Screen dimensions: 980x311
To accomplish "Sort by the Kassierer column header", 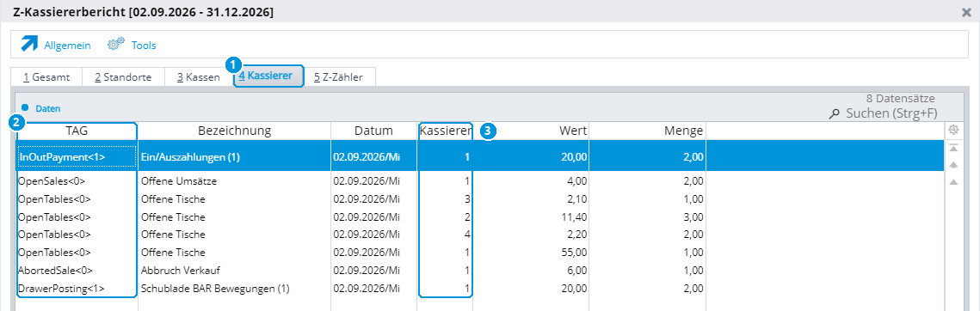I will (x=446, y=131).
